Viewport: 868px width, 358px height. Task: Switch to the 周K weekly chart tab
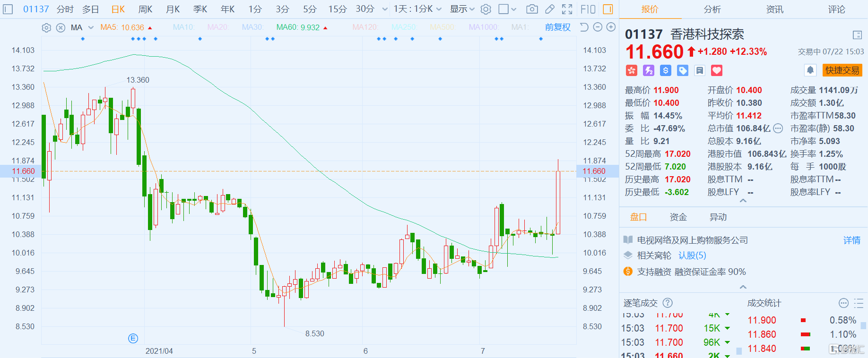145,9
